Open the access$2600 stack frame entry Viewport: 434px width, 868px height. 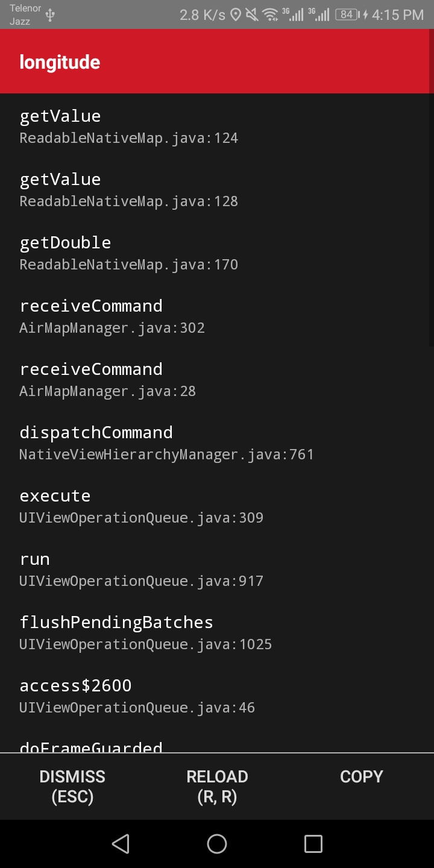click(x=137, y=695)
